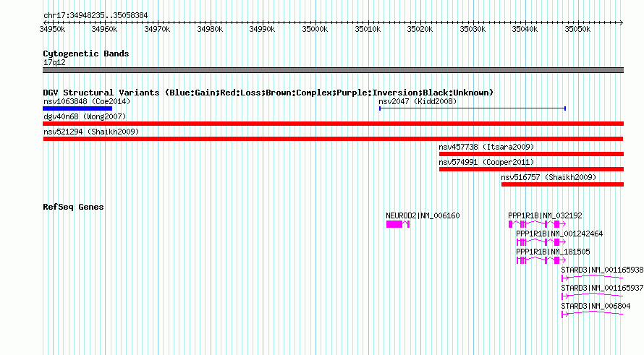
Task: Click the STARD3 NM_001165938 gene glyph
Action: tap(592, 278)
